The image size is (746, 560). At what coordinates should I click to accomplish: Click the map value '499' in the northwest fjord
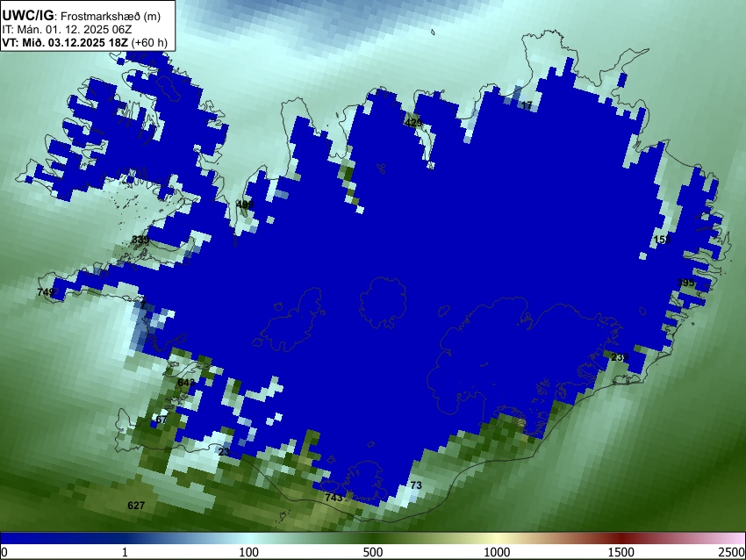(x=245, y=205)
